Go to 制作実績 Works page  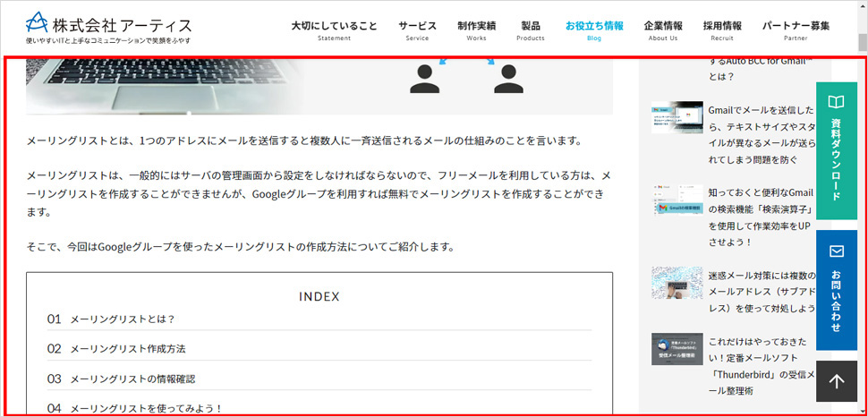477,31
